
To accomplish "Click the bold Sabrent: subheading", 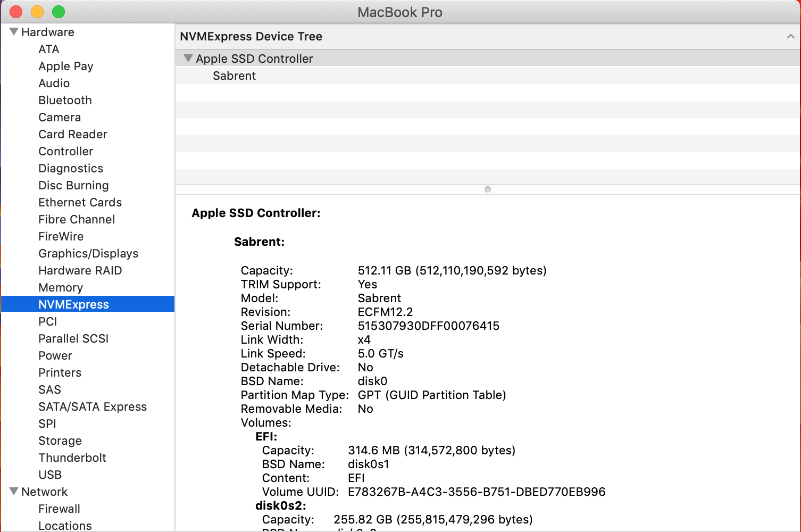I will click(260, 242).
